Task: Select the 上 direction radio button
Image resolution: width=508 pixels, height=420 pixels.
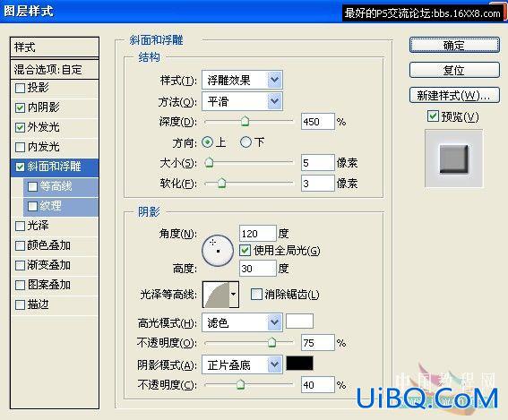Action: pos(207,142)
